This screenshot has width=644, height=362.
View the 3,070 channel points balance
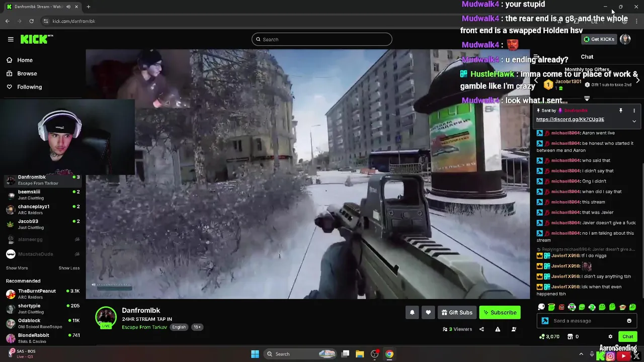click(x=549, y=337)
